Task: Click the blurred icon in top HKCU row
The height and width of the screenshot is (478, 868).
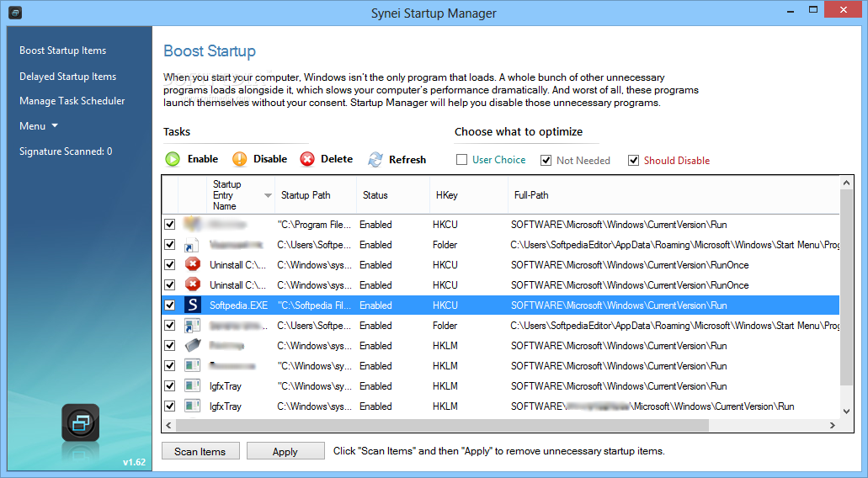Action: click(192, 224)
